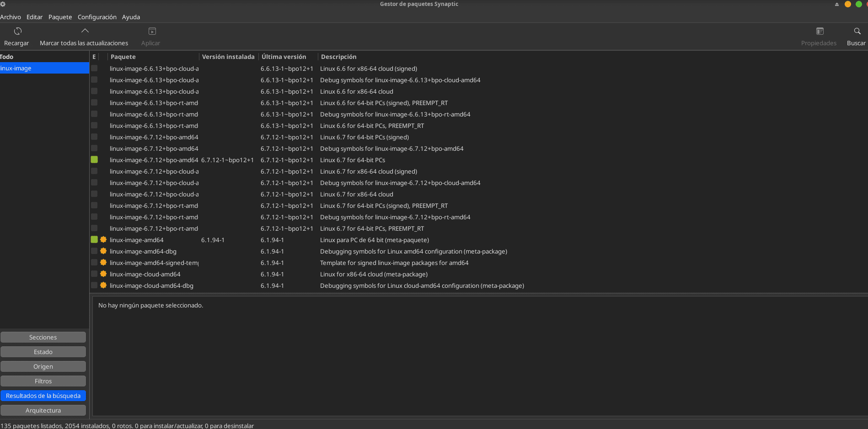Click the Aplicar toolbar icon

click(152, 31)
